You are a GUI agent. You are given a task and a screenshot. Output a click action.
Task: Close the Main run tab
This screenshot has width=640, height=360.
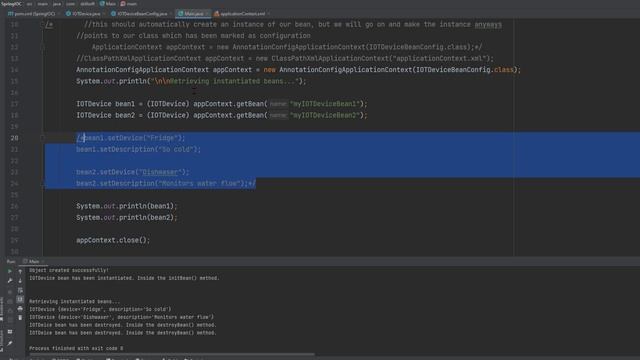coord(43,261)
